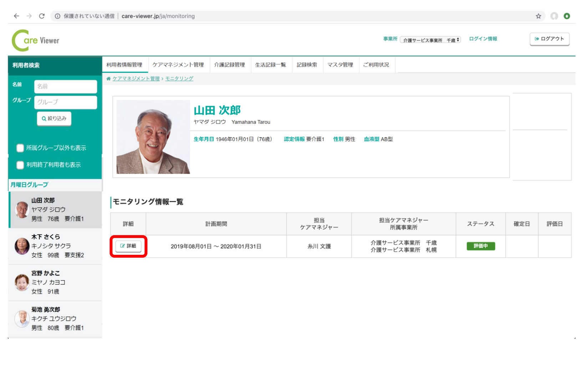Viewport: 588px width, 374px height.
Task: Click the 絞り込み filter button
Action: pyautogui.click(x=54, y=118)
